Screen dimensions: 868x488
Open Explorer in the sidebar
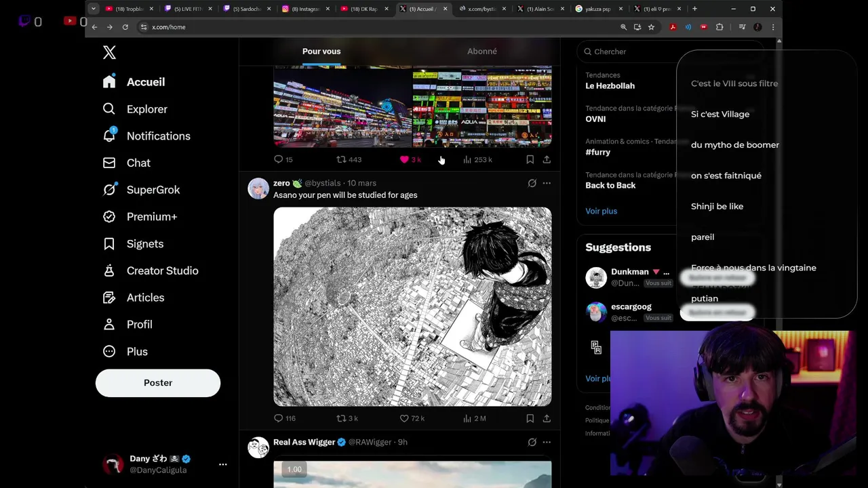coord(135,109)
